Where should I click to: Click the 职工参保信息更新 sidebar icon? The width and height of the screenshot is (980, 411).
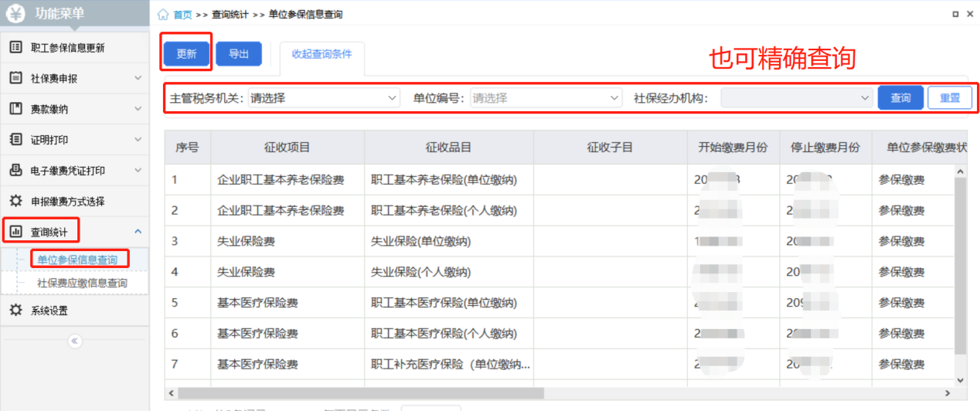coord(15,47)
